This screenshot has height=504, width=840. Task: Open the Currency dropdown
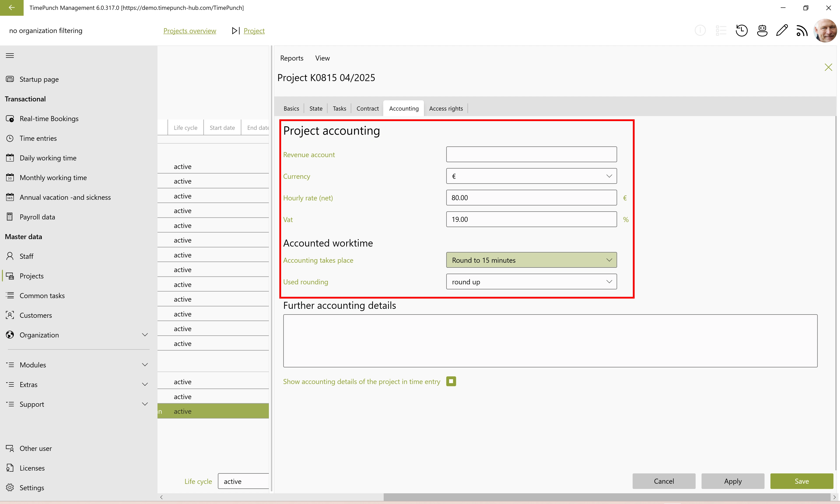tap(531, 176)
